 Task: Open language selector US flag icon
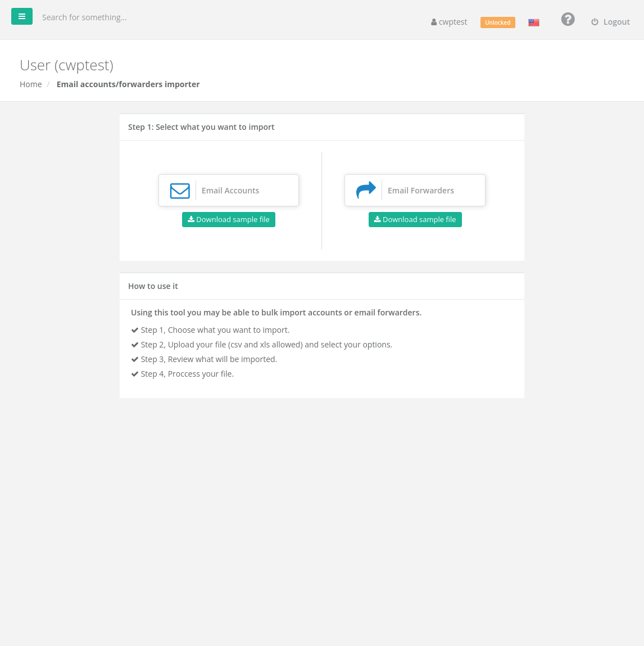(x=534, y=22)
